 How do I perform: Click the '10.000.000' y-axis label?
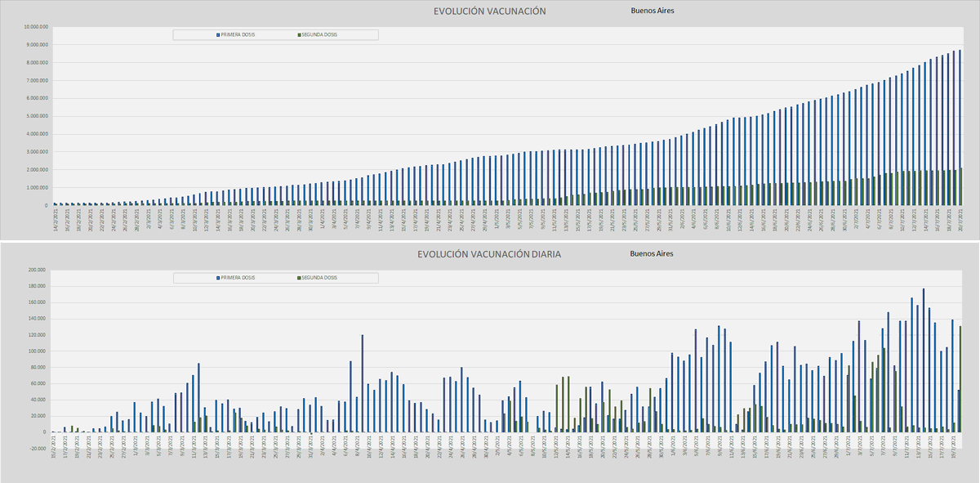tap(36, 27)
